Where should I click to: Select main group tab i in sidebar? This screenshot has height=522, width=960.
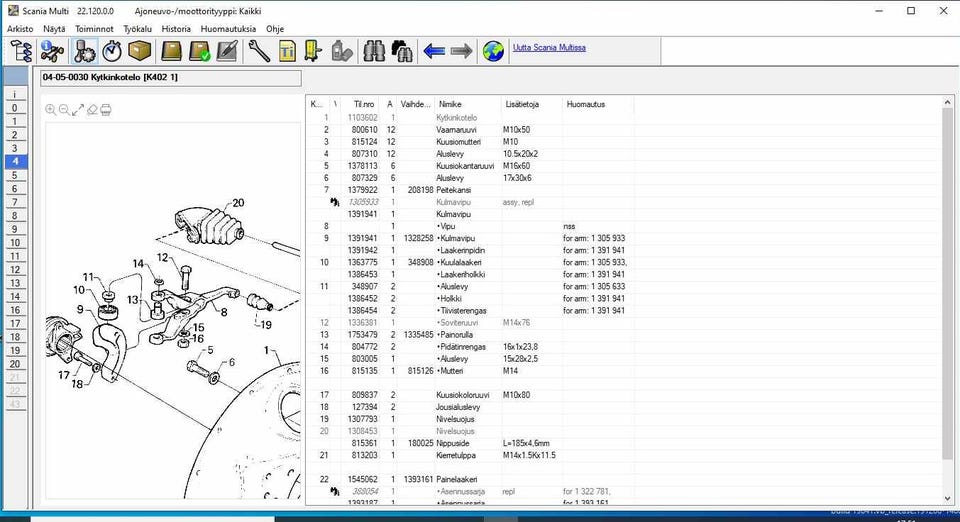[15, 94]
